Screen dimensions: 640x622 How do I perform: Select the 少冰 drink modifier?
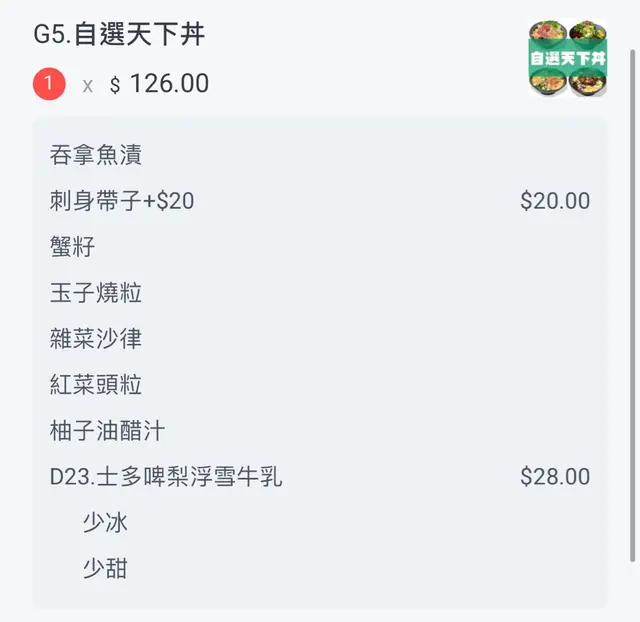105,523
